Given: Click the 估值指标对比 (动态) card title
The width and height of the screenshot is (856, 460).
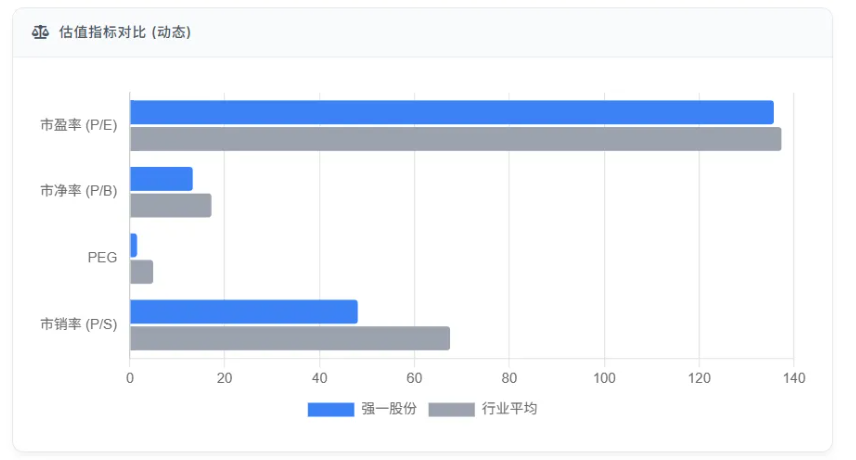Looking at the screenshot, I should [125, 32].
